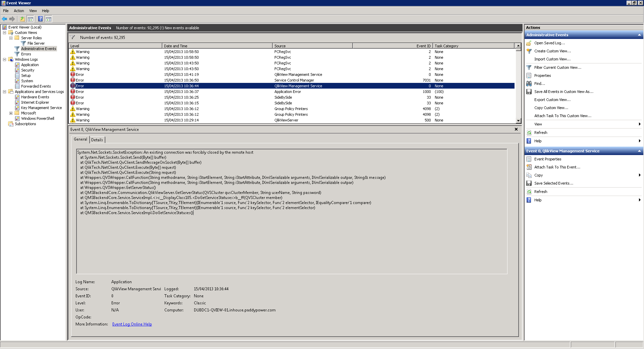Screen dimensions: 644x349
Task: Click Import Custom View action
Action: coord(552,59)
